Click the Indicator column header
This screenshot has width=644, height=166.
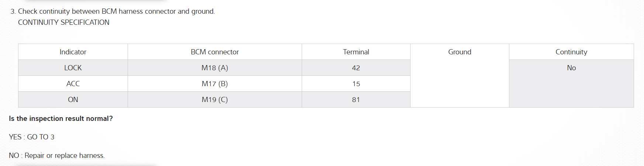(x=73, y=52)
